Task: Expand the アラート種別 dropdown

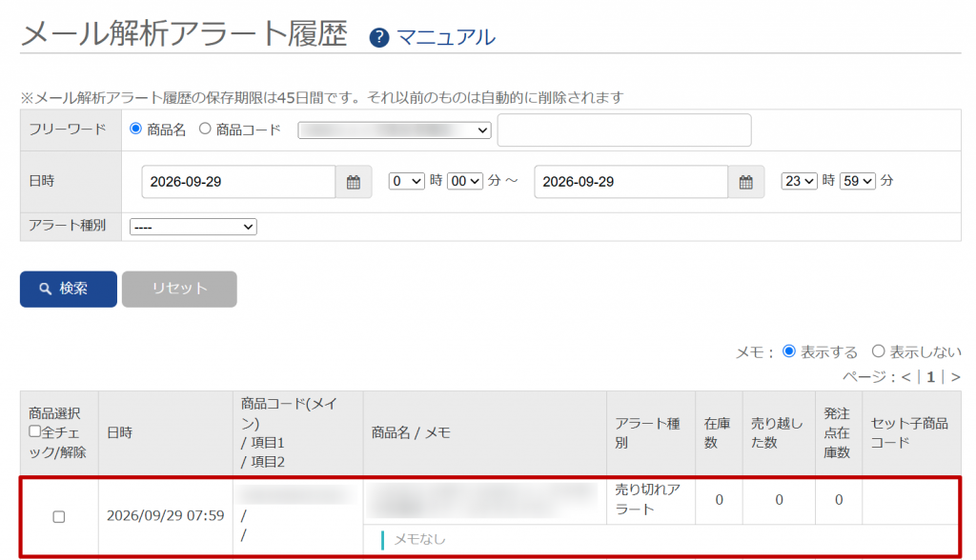Action: coord(193,227)
